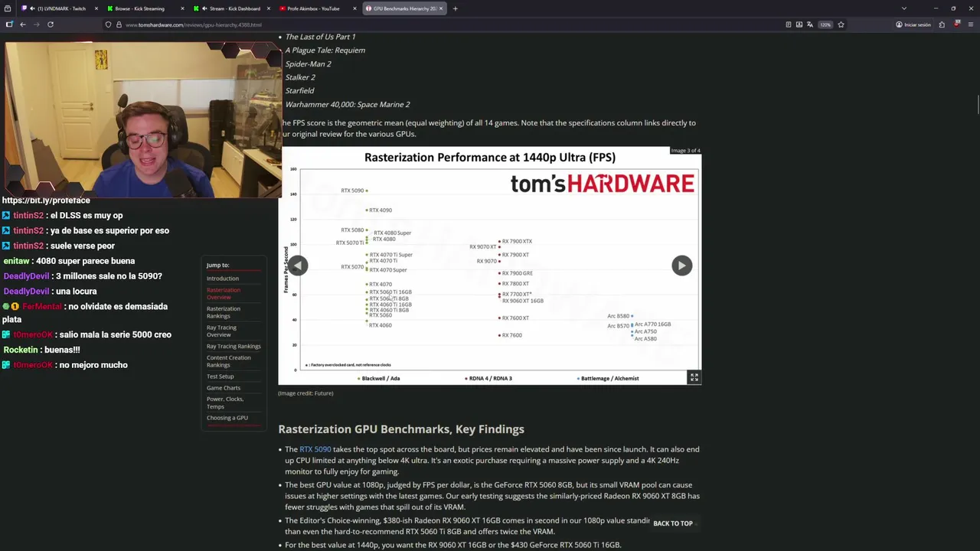980x551 pixels.
Task: Click the BACK TO TOP button
Action: point(673,523)
